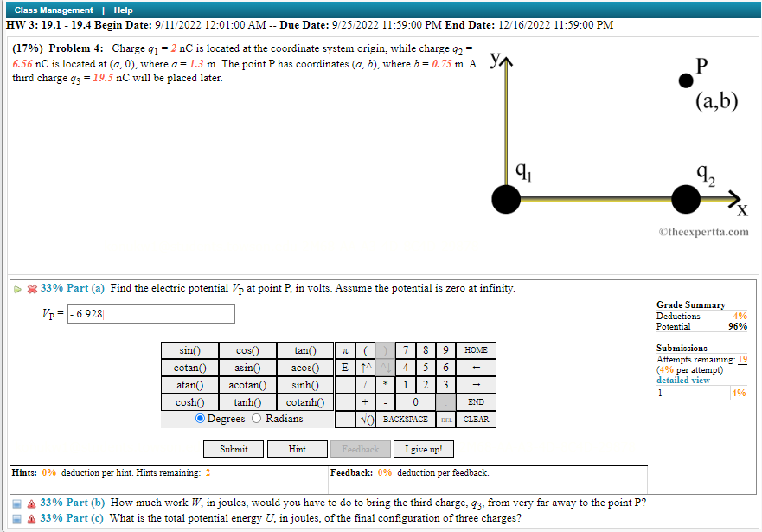762x532 pixels.
Task: Click the scientific notation E key
Action: (344, 367)
